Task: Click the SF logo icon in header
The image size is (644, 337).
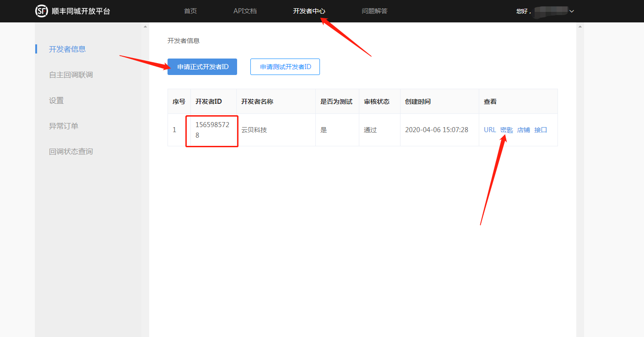Action: click(x=42, y=11)
